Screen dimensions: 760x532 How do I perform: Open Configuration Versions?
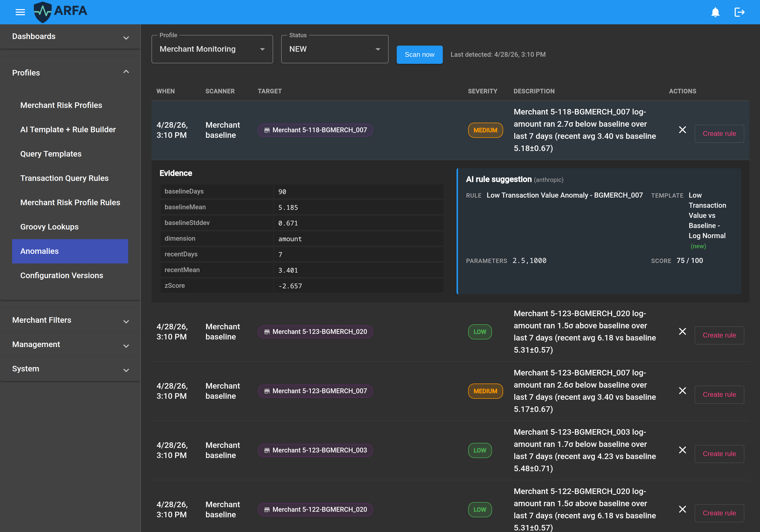pyautogui.click(x=70, y=275)
